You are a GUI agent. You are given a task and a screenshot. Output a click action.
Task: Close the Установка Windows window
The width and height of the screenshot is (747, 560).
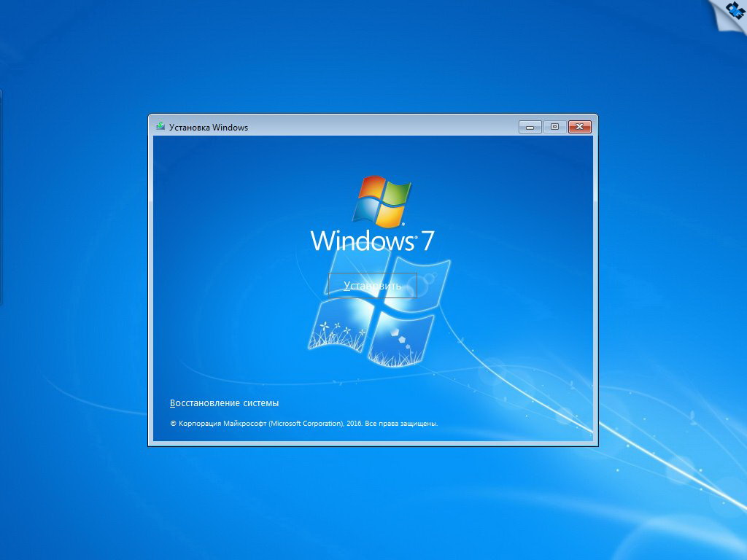[580, 127]
